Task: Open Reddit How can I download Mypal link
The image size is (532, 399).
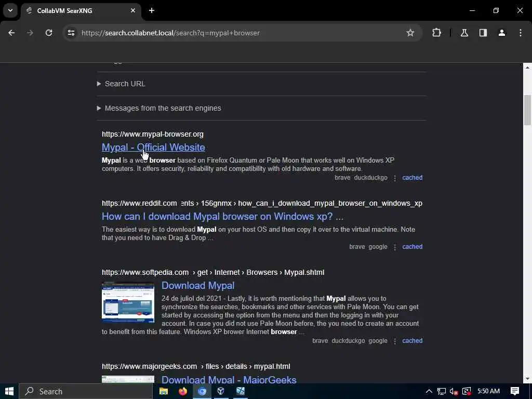Action: tap(222, 217)
